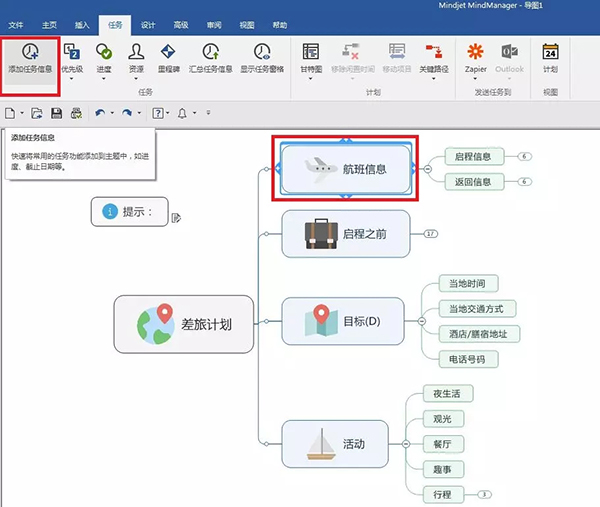Select the 活动 topic
The width and height of the screenshot is (600, 507).
tap(335, 444)
